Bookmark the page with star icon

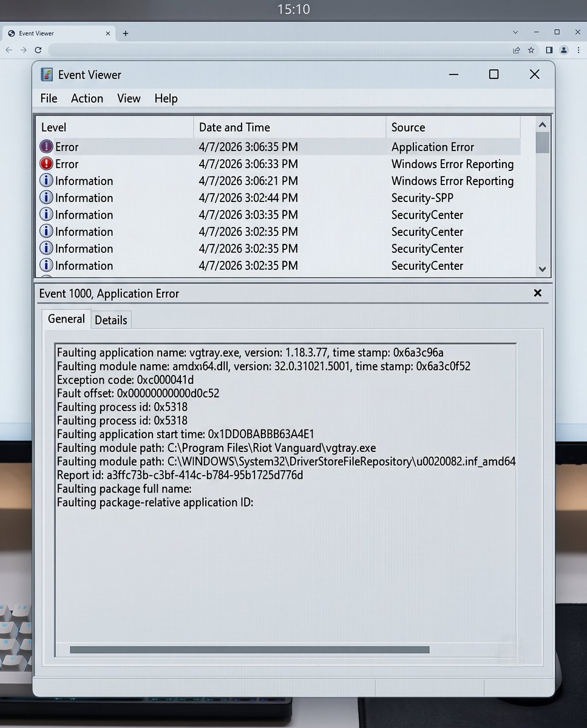click(x=531, y=50)
